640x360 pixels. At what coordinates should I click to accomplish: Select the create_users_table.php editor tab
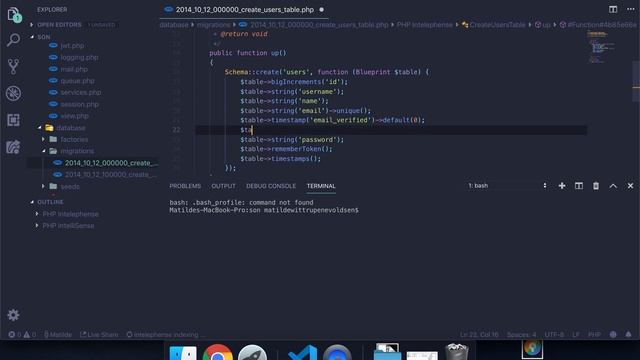(244, 9)
